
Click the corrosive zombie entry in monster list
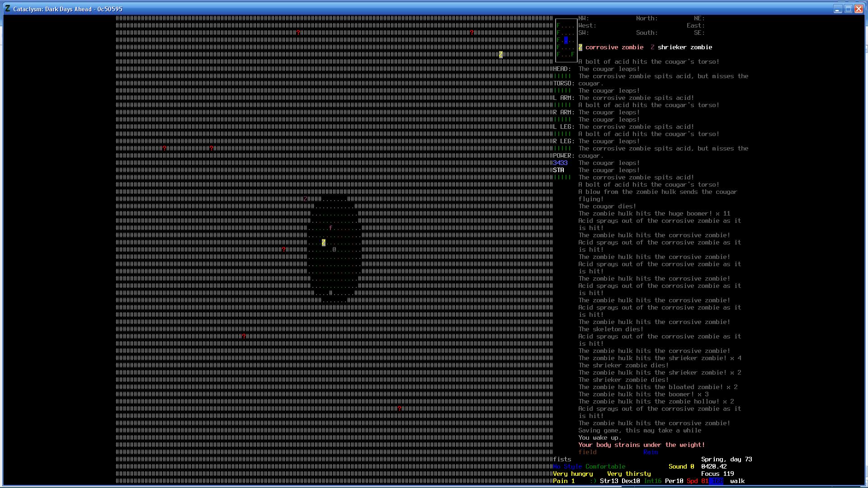(x=614, y=47)
